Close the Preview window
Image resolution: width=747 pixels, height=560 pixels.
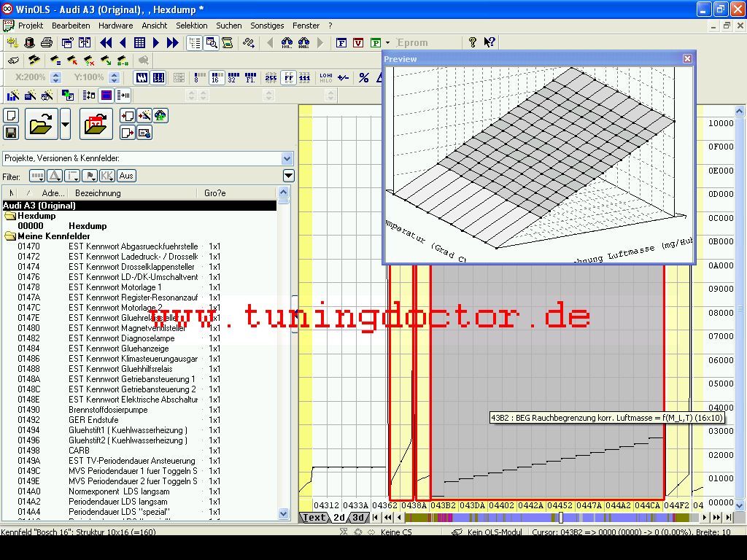687,58
